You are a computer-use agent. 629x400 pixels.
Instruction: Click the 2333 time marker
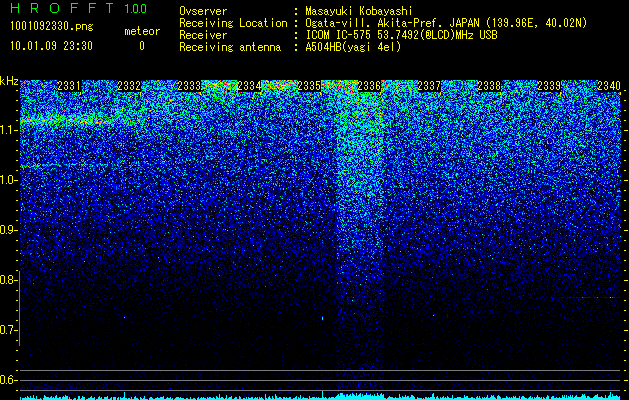pyautogui.click(x=189, y=86)
